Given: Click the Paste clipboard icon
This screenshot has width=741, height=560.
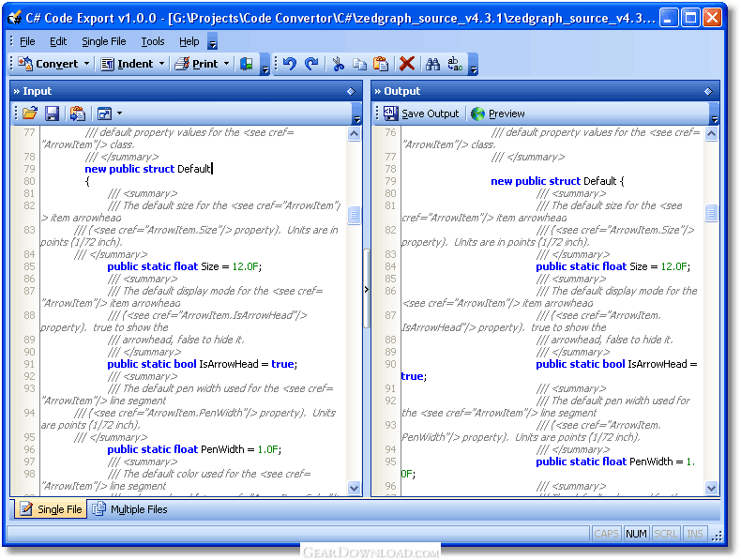Looking at the screenshot, I should click(381, 64).
